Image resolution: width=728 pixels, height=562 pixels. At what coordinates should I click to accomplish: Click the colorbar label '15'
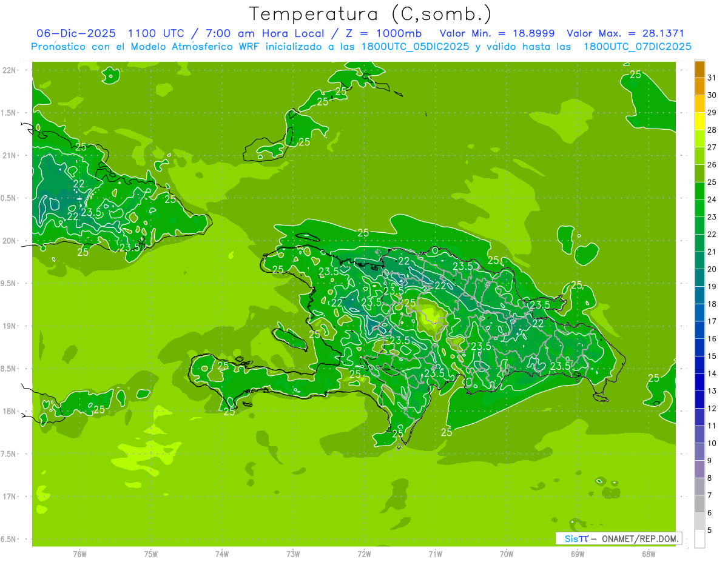click(x=712, y=356)
